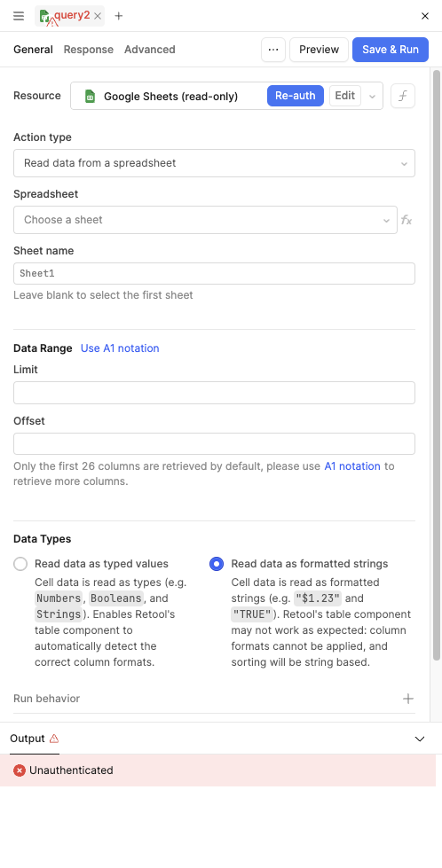This screenshot has width=442, height=868.
Task: Open the Choose a sheet dropdown
Action: coord(206,220)
